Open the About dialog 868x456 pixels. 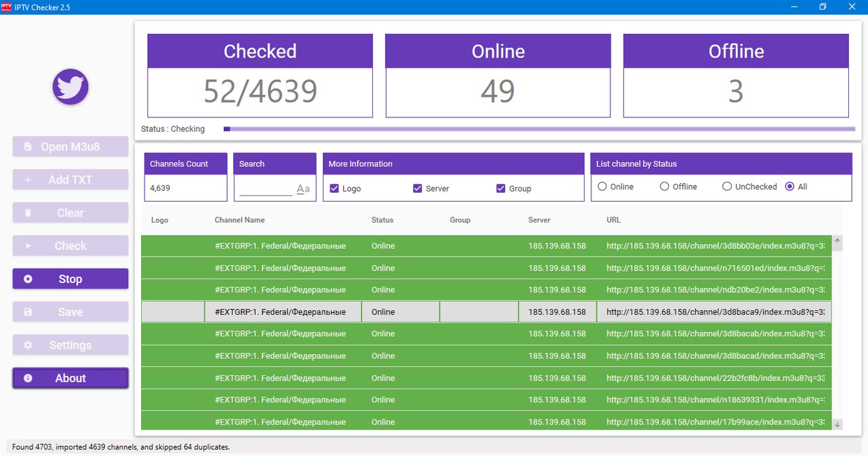tap(71, 379)
